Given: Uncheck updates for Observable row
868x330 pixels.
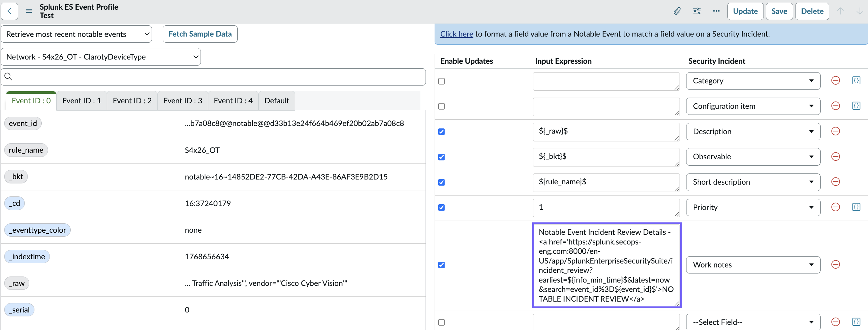Looking at the screenshot, I should tap(442, 157).
